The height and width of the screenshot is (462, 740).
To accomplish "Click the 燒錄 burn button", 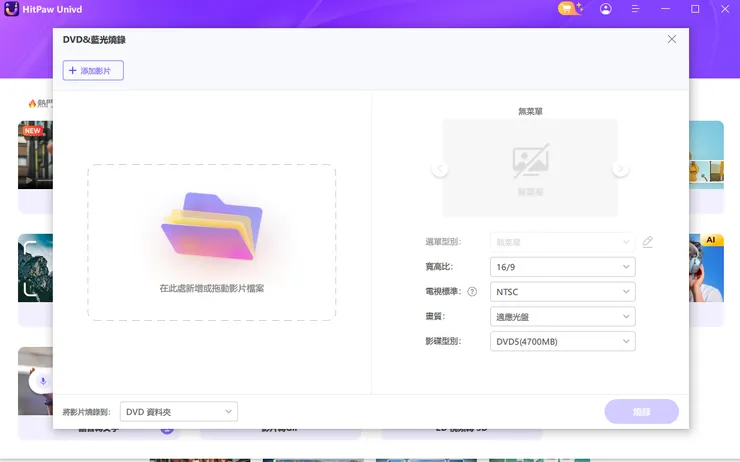I will click(x=641, y=412).
